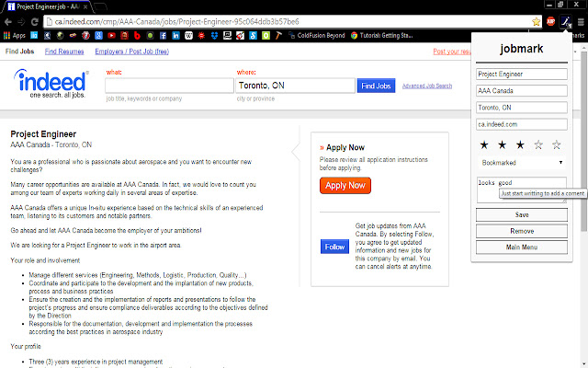This screenshot has height=368, width=588.
Task: Click the jobmark Project Engineer title field
Action: (522, 74)
